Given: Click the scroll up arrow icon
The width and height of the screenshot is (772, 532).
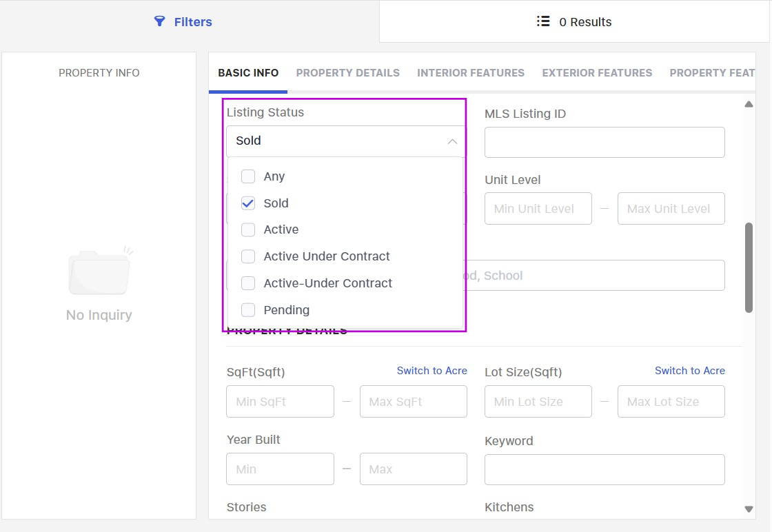Looking at the screenshot, I should [x=749, y=105].
